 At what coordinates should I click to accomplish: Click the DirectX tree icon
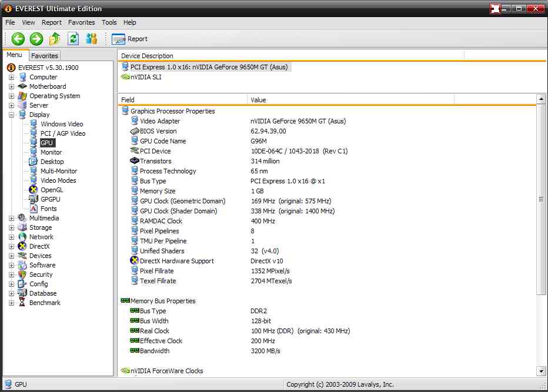pos(22,246)
